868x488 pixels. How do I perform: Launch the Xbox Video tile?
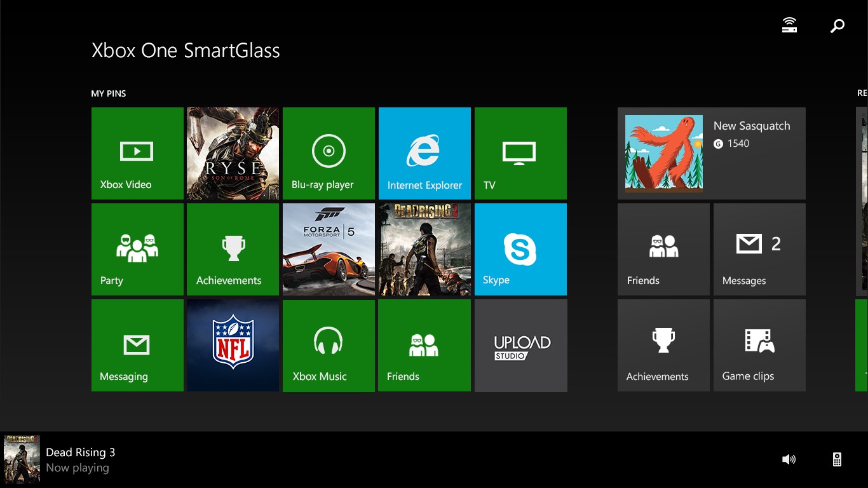pos(137,153)
